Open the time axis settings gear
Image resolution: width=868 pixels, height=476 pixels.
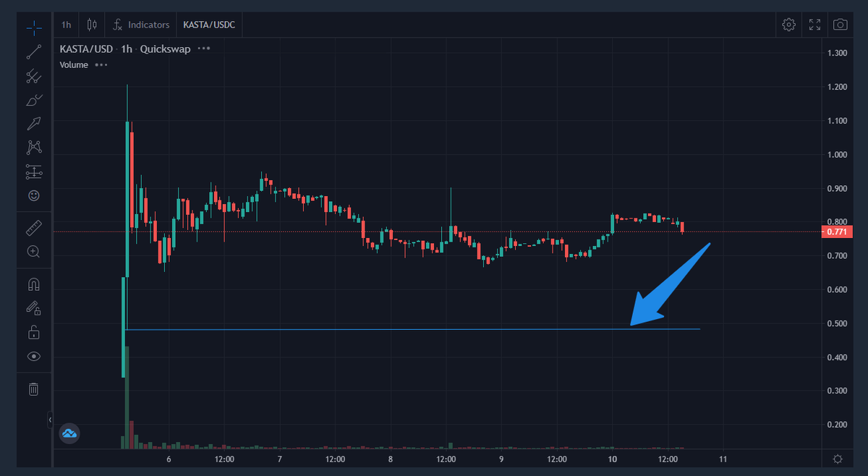(838, 459)
